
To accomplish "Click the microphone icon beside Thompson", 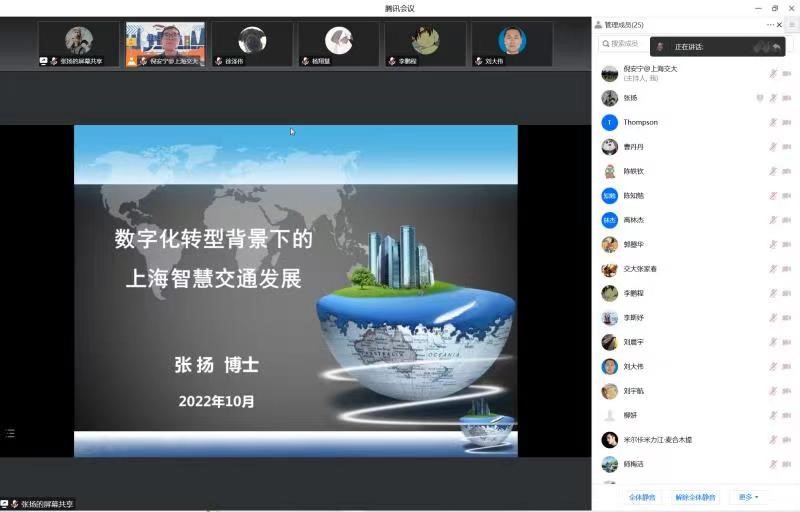I will [x=773, y=123].
